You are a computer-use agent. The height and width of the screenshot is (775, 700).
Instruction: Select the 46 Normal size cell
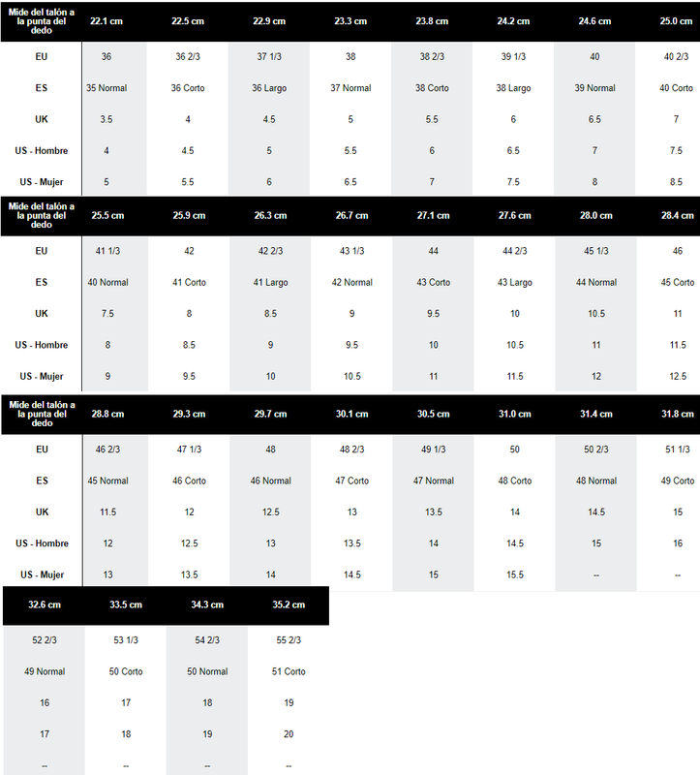point(269,480)
